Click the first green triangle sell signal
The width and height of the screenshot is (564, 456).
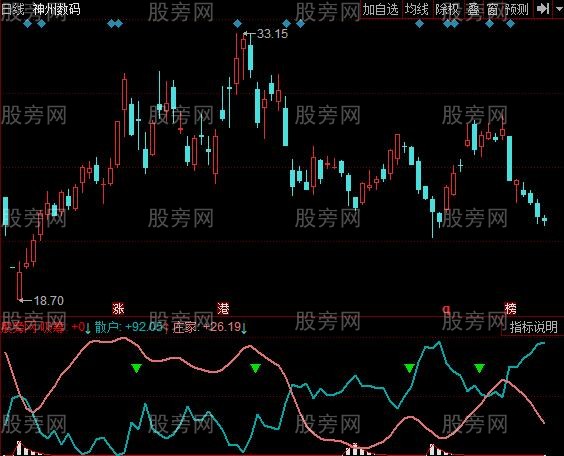point(137,368)
